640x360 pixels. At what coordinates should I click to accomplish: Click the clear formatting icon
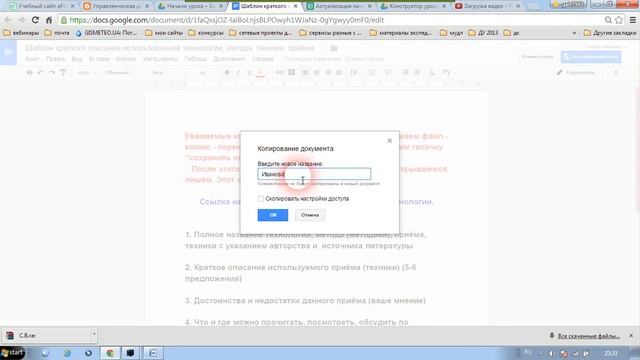(x=432, y=73)
